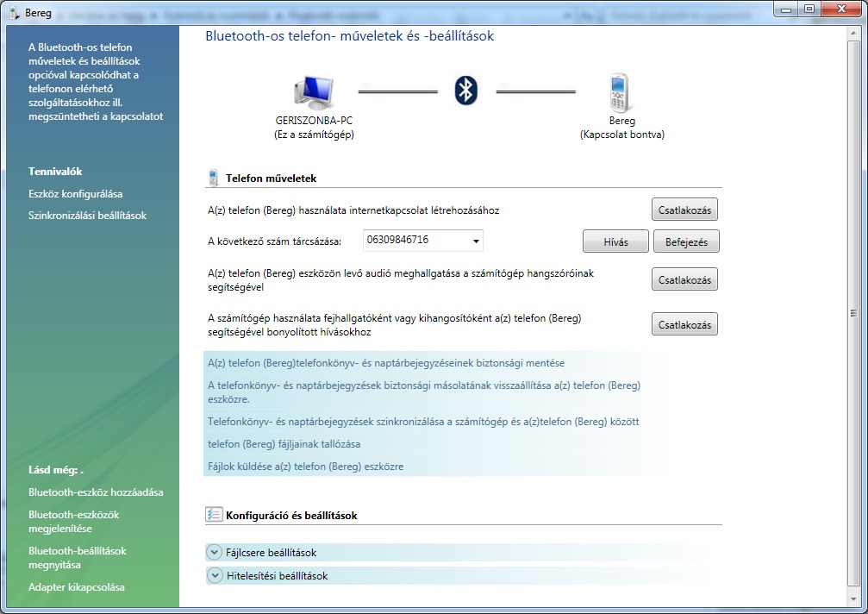The height and width of the screenshot is (614, 868).
Task: Open the phone number dropdown arrow
Action: [476, 241]
